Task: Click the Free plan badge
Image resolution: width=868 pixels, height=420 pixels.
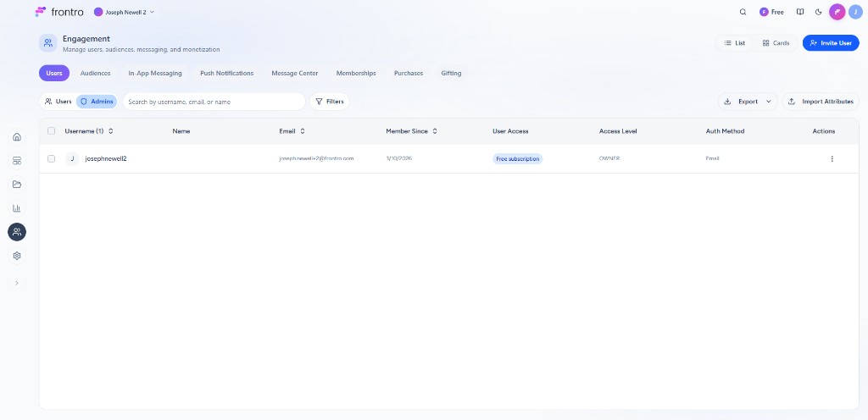Action: click(771, 12)
